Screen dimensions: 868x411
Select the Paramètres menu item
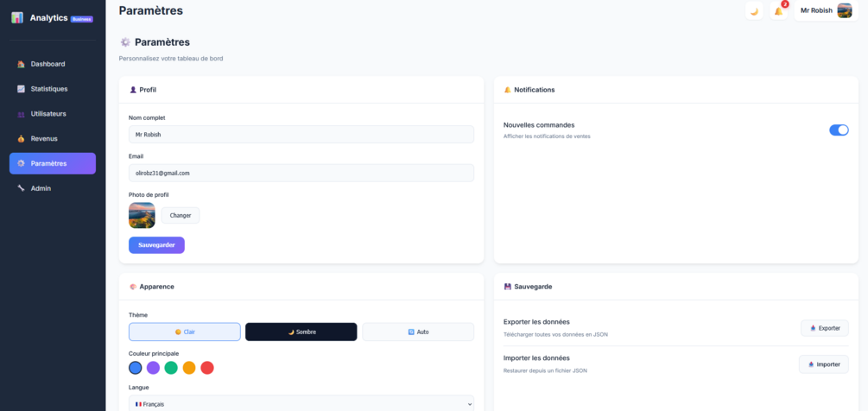point(53,164)
